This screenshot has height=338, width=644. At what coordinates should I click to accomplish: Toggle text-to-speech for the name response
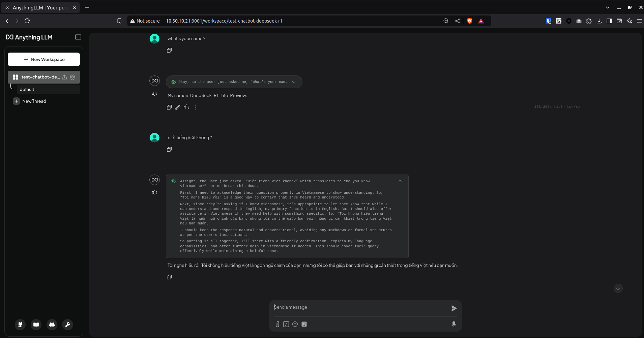pos(154,94)
